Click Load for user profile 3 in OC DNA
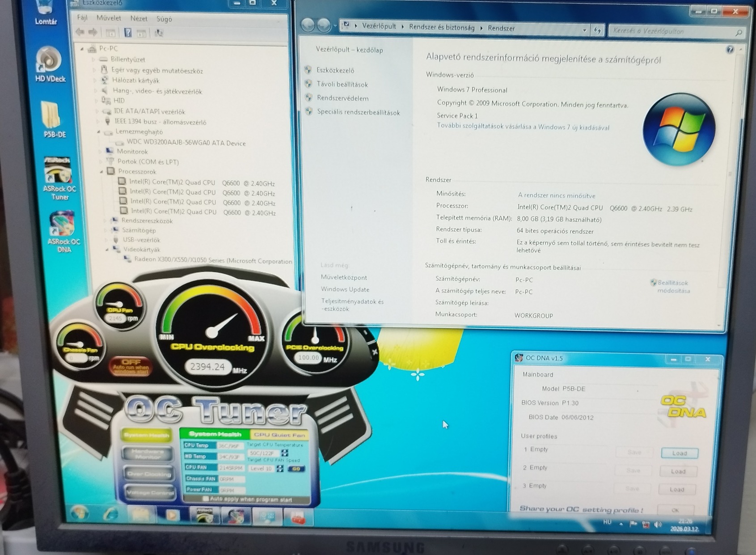 click(676, 489)
